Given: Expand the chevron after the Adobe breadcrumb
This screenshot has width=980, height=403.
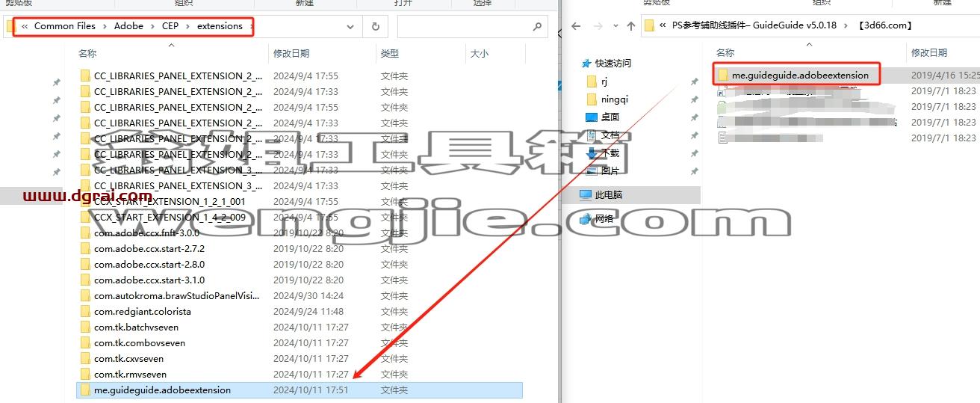Looking at the screenshot, I should coord(153,26).
